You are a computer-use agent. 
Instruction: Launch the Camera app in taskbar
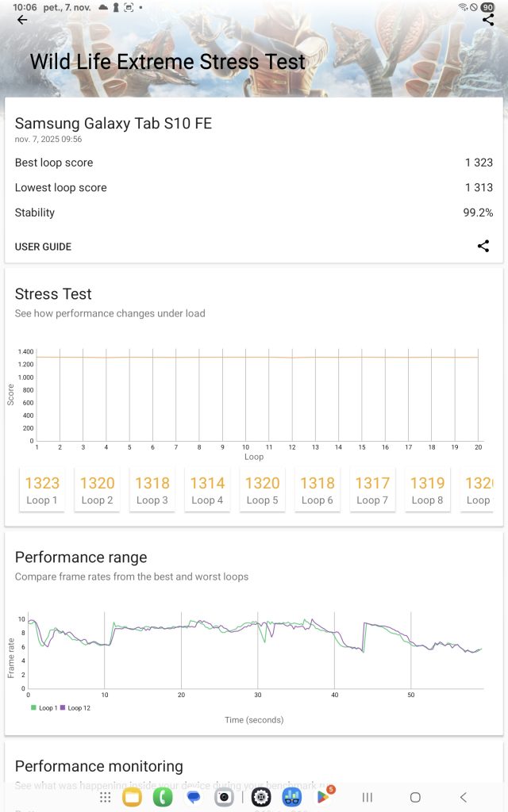pyautogui.click(x=225, y=797)
